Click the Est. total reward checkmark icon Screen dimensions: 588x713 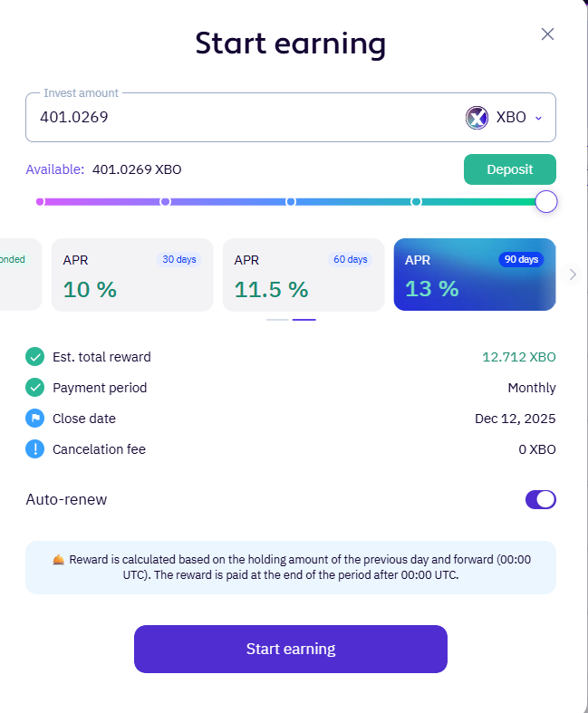coord(35,357)
